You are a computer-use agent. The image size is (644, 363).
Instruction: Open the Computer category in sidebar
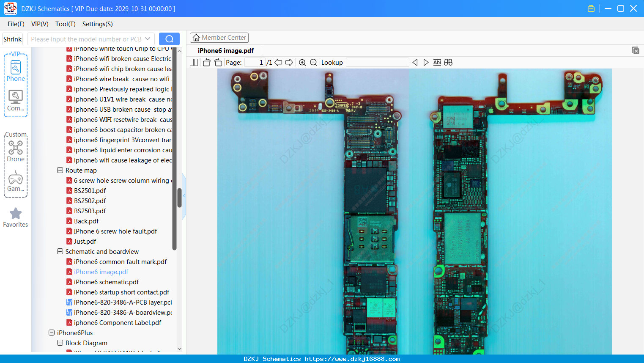pos(16,101)
